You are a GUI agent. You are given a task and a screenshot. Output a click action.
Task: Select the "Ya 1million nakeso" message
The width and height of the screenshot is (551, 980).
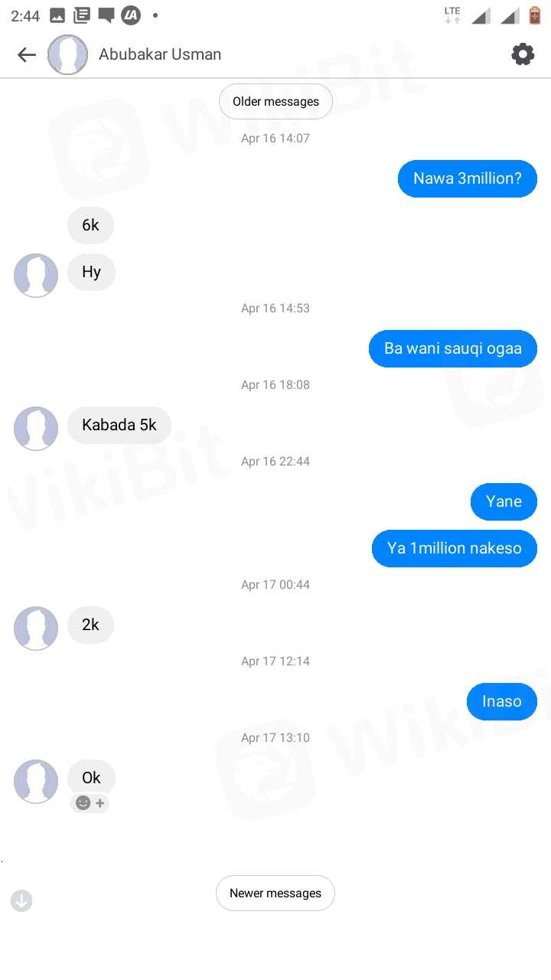pos(455,548)
